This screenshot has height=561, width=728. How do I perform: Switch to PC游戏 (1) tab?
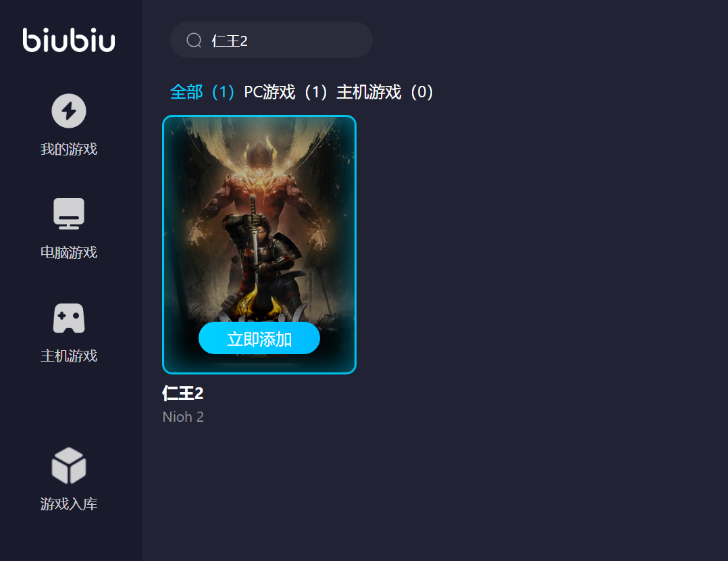point(286,92)
